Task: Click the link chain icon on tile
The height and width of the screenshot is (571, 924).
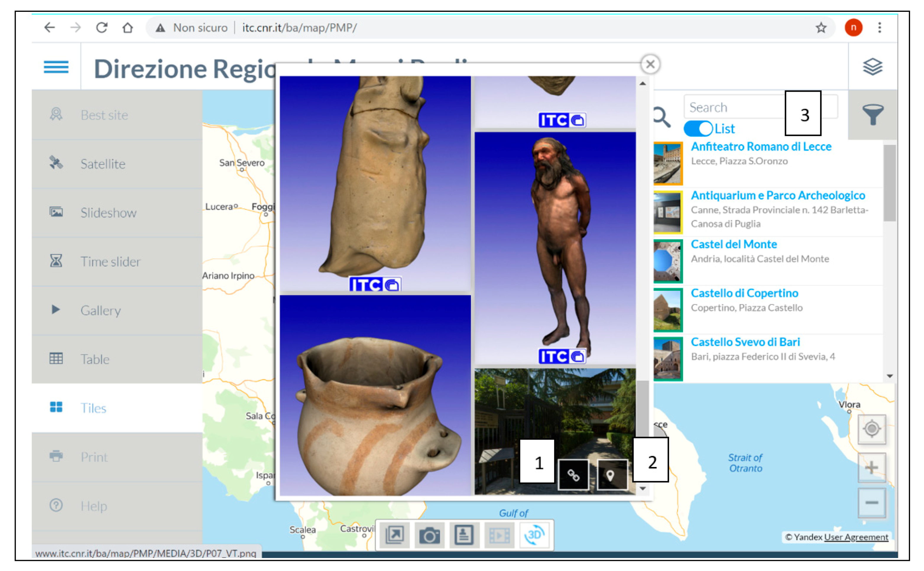Action: pyautogui.click(x=573, y=475)
